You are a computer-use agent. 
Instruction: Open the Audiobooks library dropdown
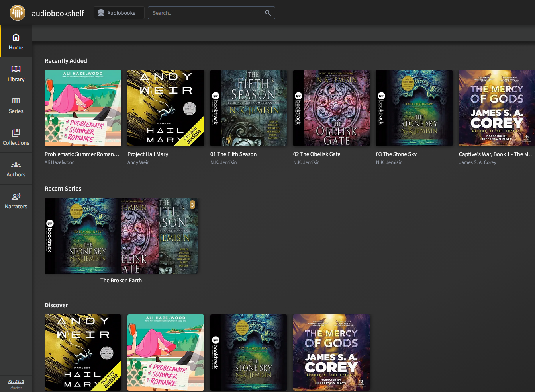(119, 13)
